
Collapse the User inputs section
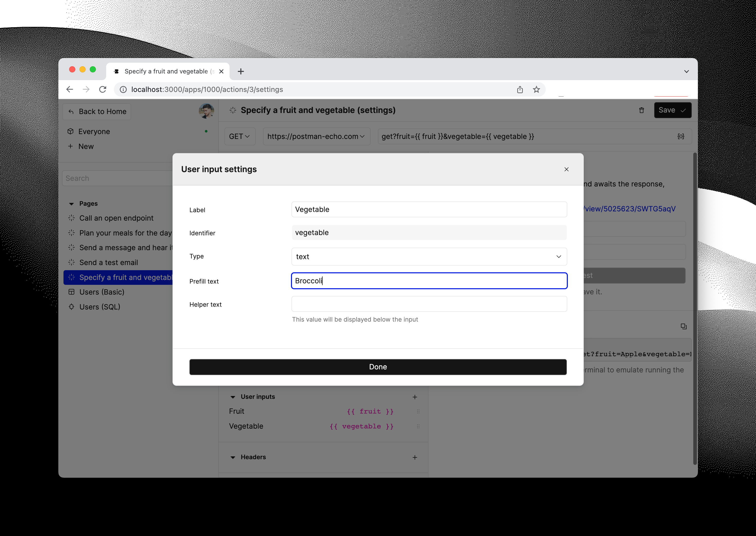click(233, 397)
